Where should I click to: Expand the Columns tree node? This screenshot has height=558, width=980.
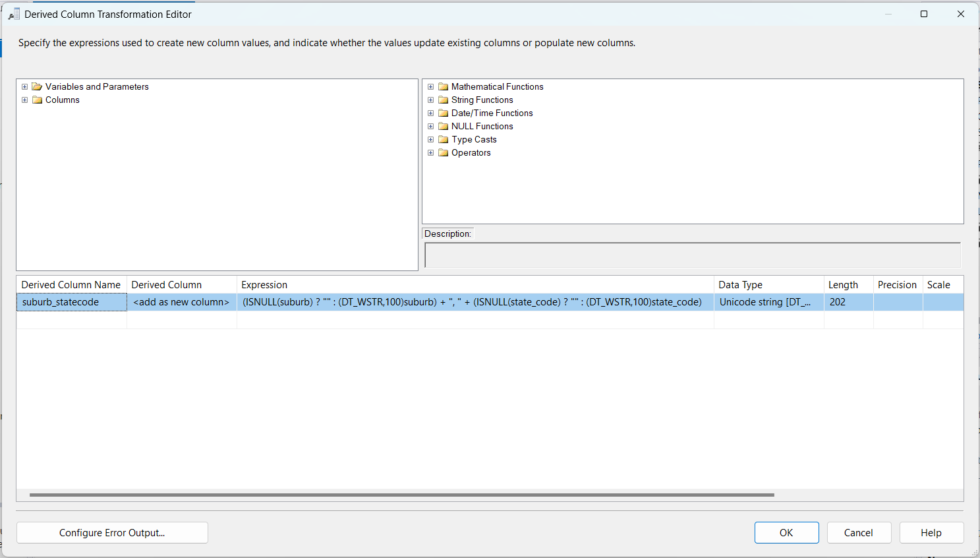25,100
